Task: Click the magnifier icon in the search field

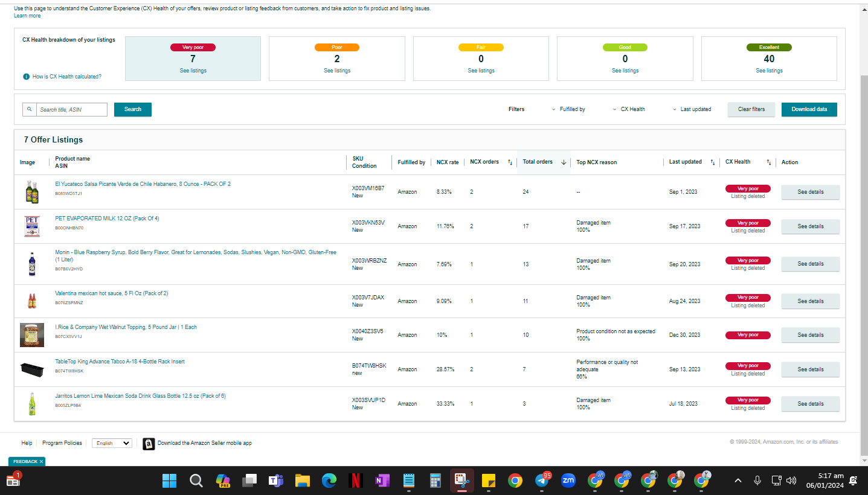Action: click(30, 109)
